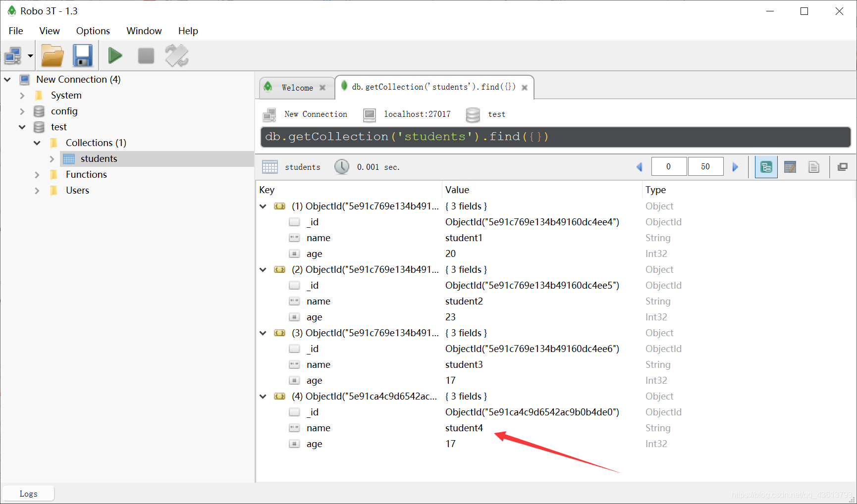Switch results to text view mode
Viewport: 857px width, 504px height.
click(x=813, y=167)
